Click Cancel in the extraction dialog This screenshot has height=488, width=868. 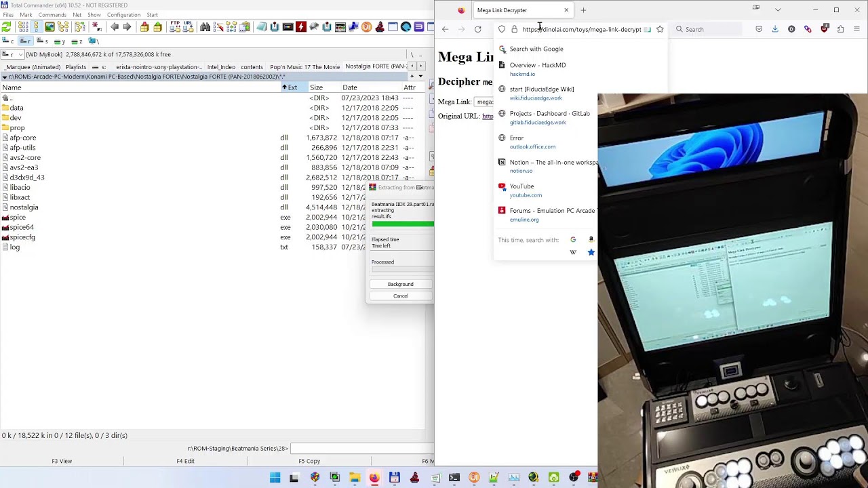pyautogui.click(x=401, y=296)
